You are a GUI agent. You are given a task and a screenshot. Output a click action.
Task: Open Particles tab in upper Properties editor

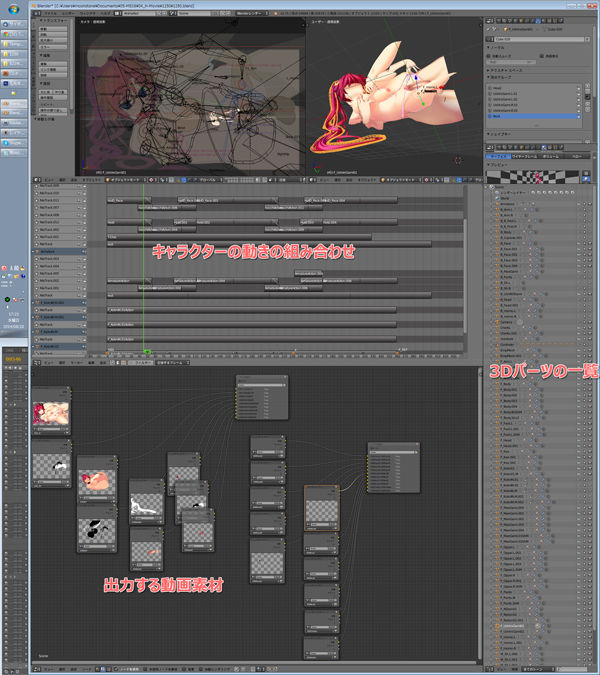click(x=555, y=21)
